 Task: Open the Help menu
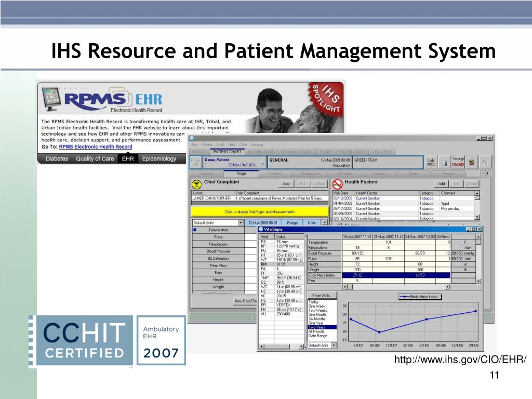coord(232,144)
